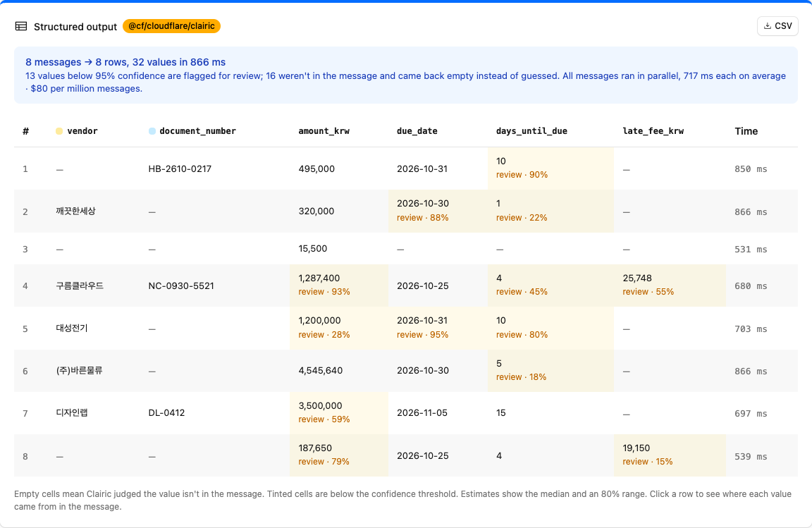Click the due_date column header
The width and height of the screenshot is (812, 528).
click(417, 131)
